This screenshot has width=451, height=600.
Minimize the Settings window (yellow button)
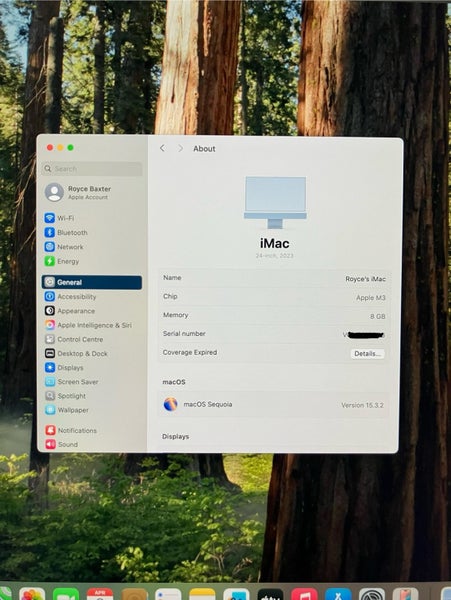pos(60,147)
